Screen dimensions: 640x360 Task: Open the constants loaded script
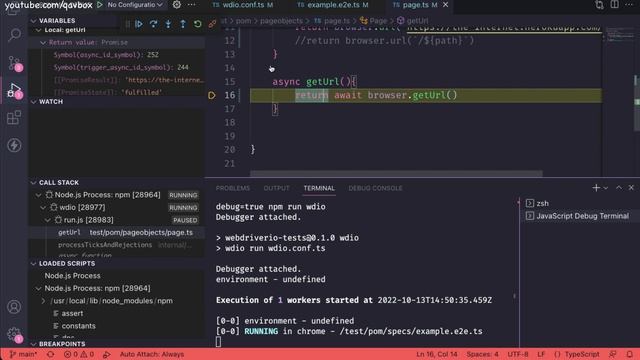click(78, 326)
